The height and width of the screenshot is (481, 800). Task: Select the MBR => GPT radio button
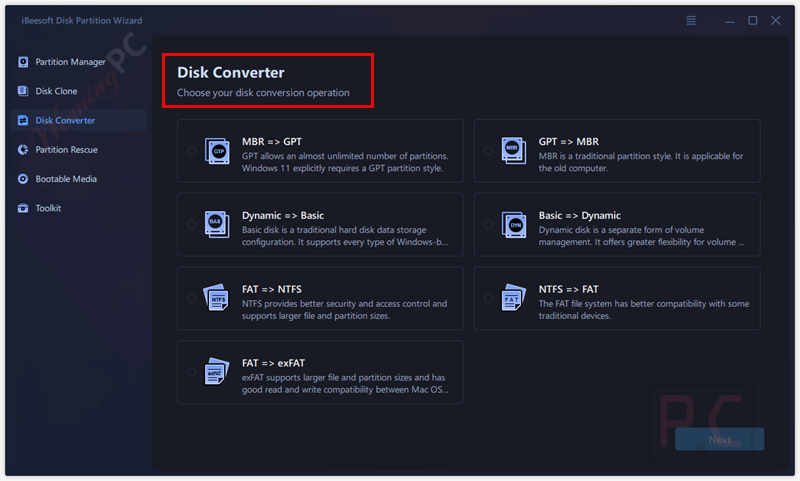click(x=191, y=151)
